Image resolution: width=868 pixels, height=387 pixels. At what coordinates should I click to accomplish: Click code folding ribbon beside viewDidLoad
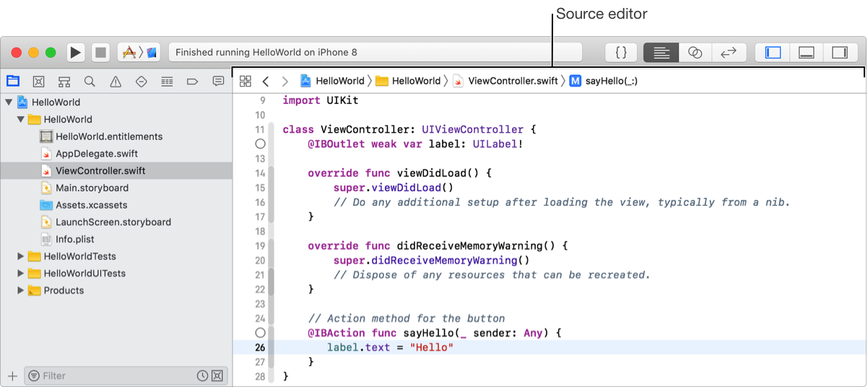tap(272, 194)
